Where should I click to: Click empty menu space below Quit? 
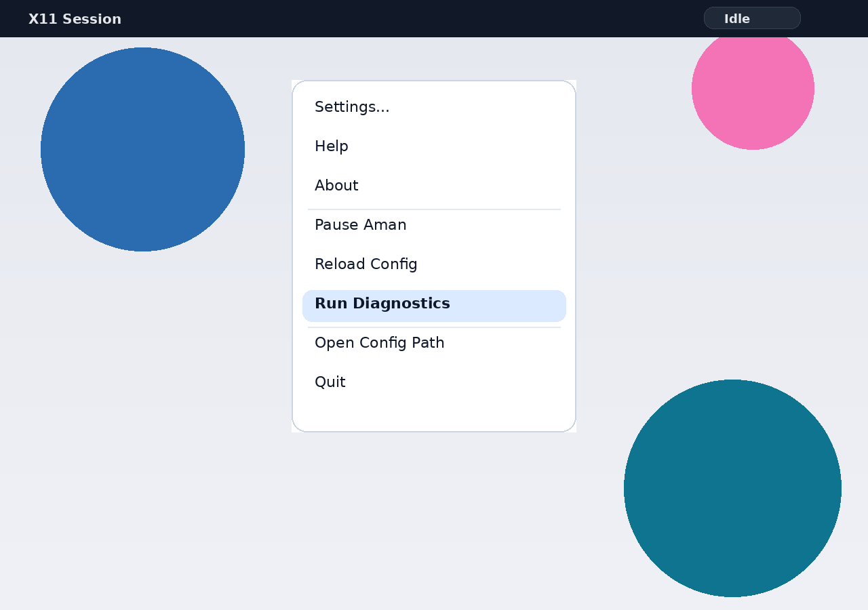[x=434, y=413]
